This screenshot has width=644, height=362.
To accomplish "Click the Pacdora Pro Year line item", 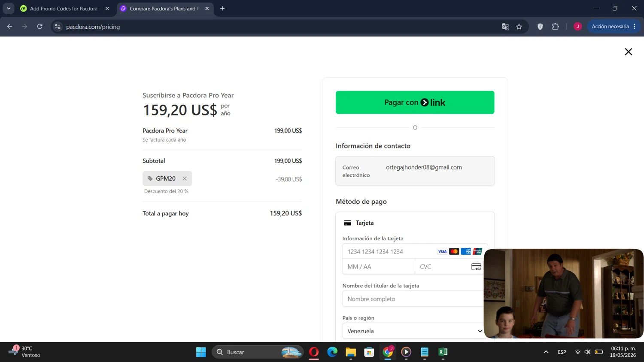I will tap(165, 131).
